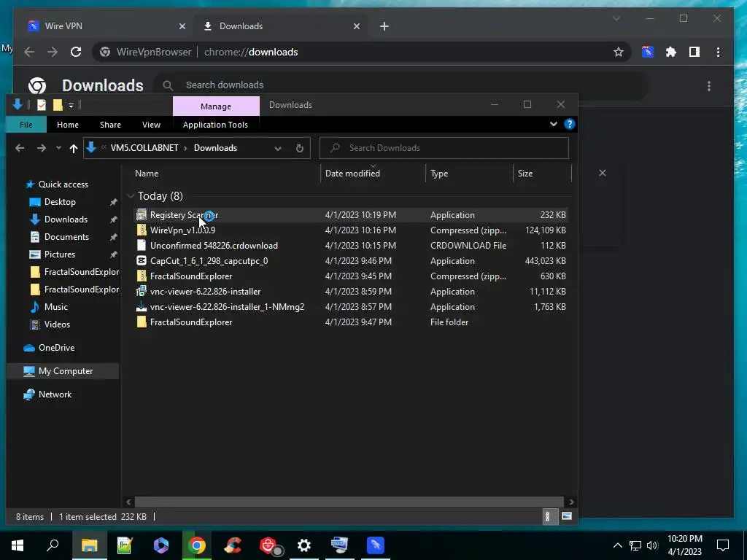The image size is (747, 560).
Task: Click the Chrome address bar URL
Action: pos(251,52)
